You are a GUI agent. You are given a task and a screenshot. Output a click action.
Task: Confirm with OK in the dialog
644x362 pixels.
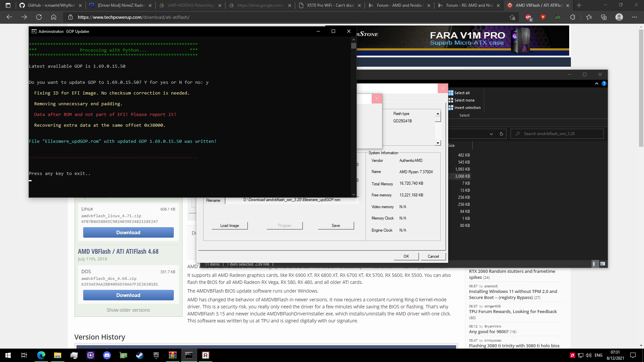[x=406, y=256]
